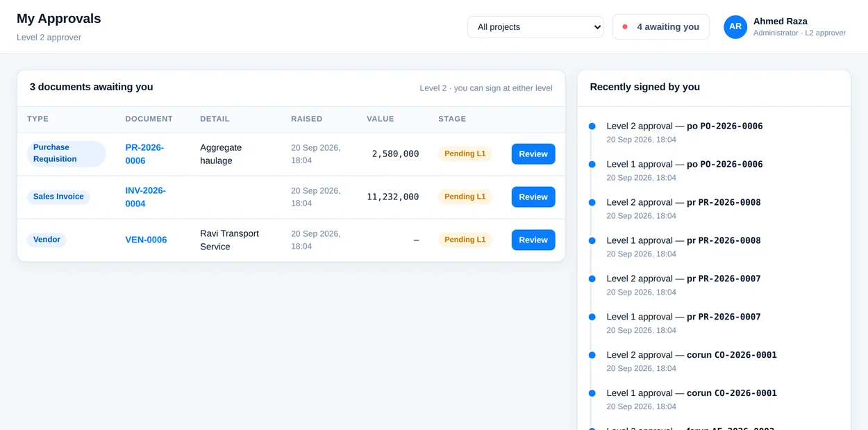Select Level 1 approval PR-2026-0008 timeline entry
This screenshot has height=430, width=868.
pos(683,247)
